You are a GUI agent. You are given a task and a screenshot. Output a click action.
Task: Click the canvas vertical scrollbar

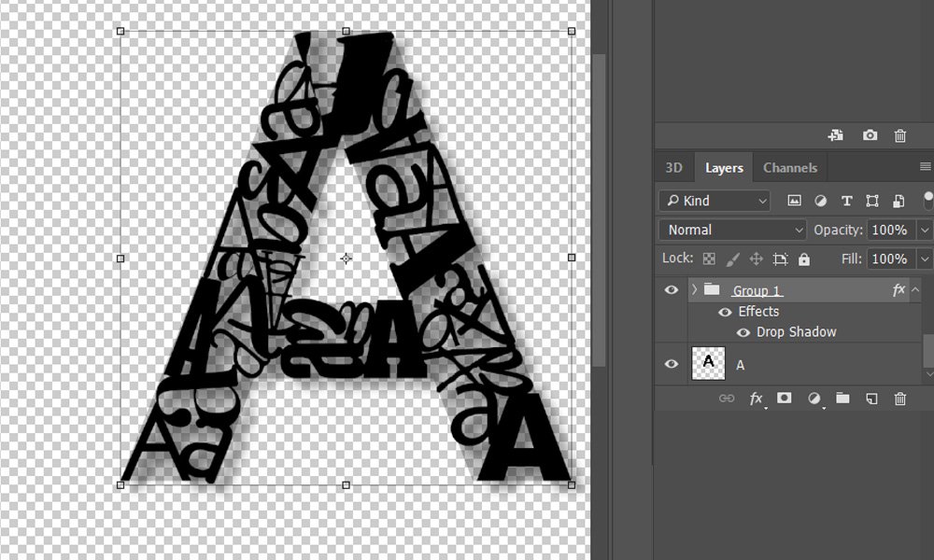(600, 209)
